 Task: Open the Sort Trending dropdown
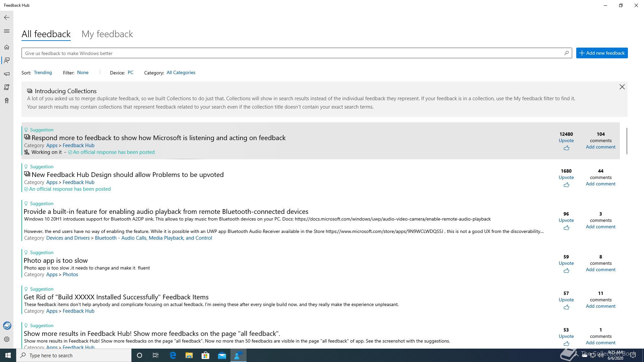pos(43,72)
